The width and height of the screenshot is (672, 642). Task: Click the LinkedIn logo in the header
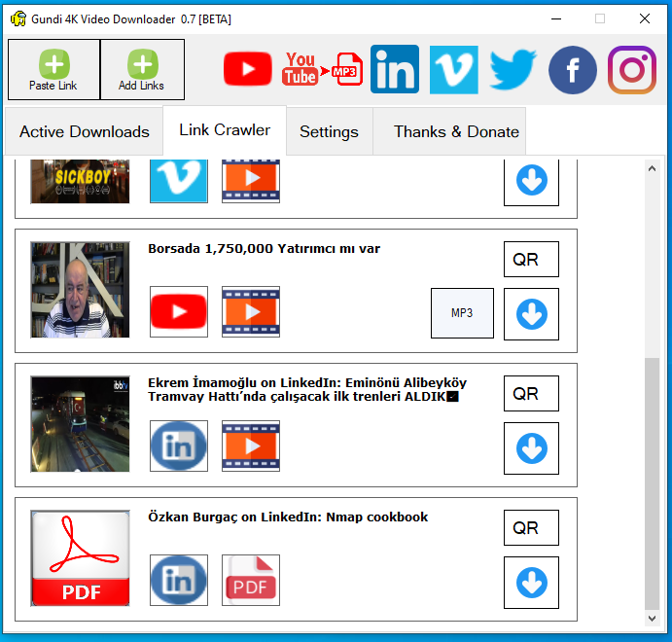click(395, 69)
